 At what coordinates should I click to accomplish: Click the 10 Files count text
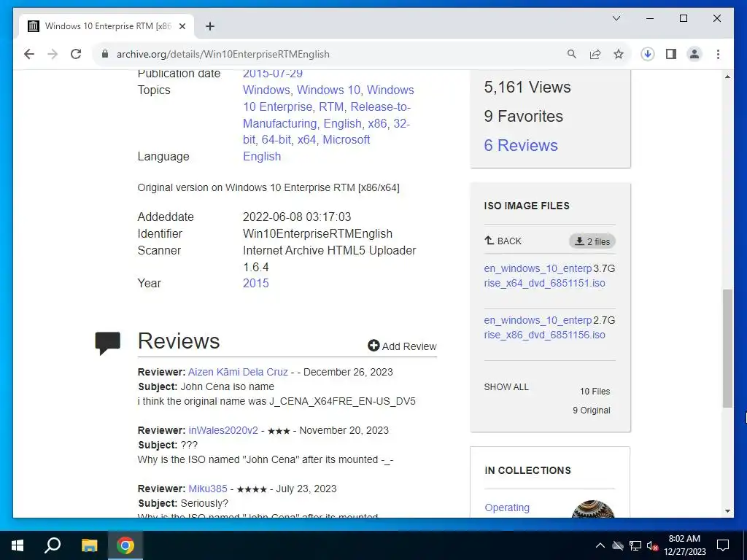[x=595, y=392]
